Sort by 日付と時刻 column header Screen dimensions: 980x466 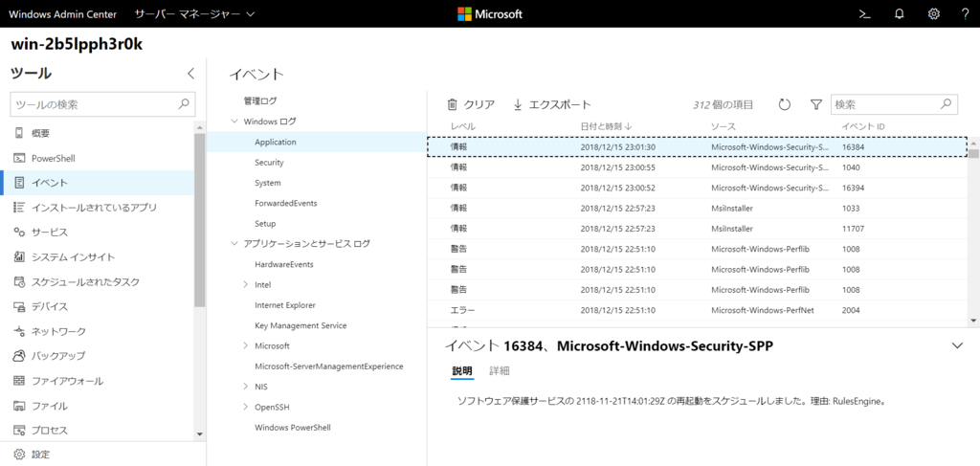[x=606, y=126]
